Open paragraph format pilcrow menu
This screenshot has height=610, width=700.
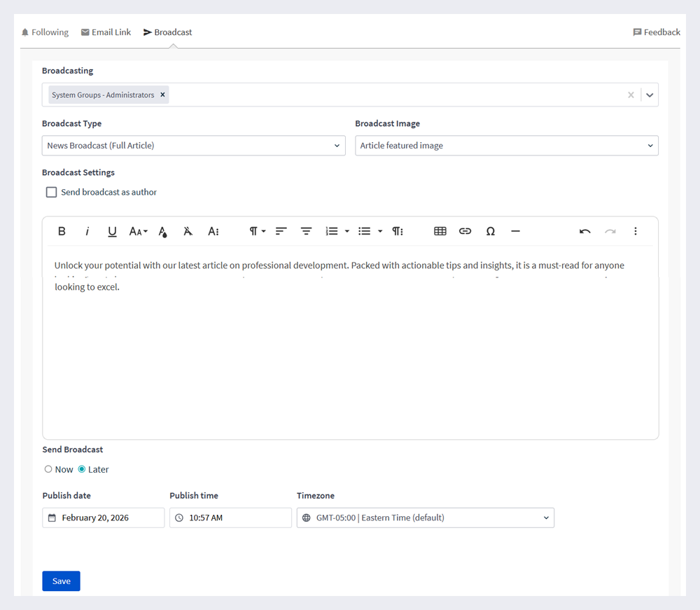tap(257, 231)
